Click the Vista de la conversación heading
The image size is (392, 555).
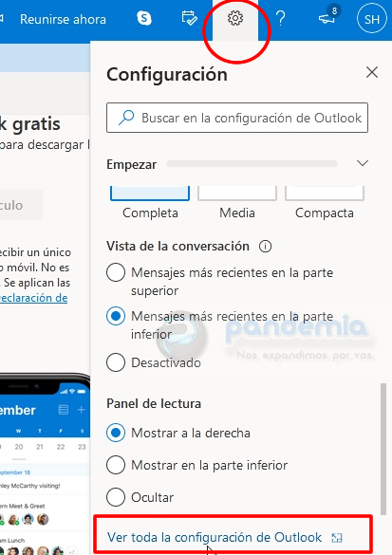tap(177, 246)
